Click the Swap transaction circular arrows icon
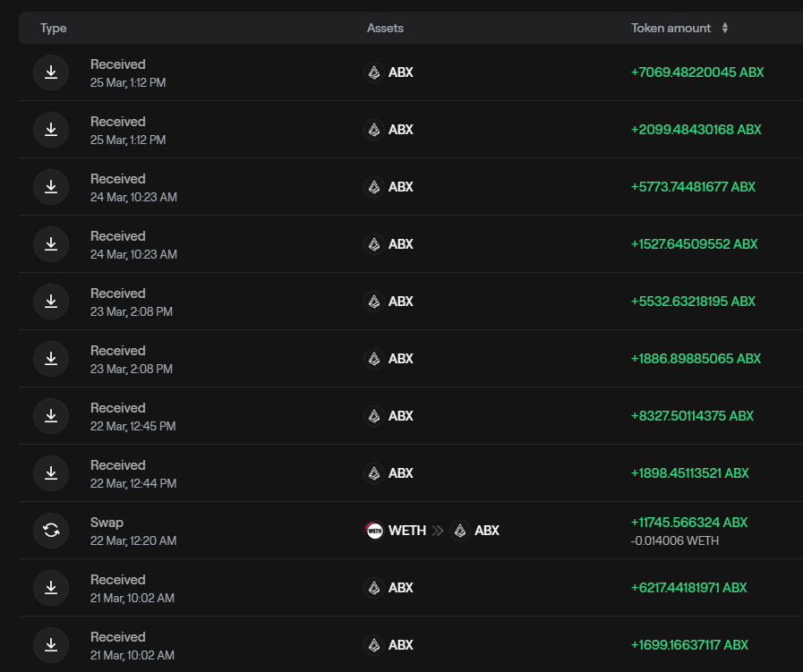This screenshot has width=803, height=672. tap(51, 531)
